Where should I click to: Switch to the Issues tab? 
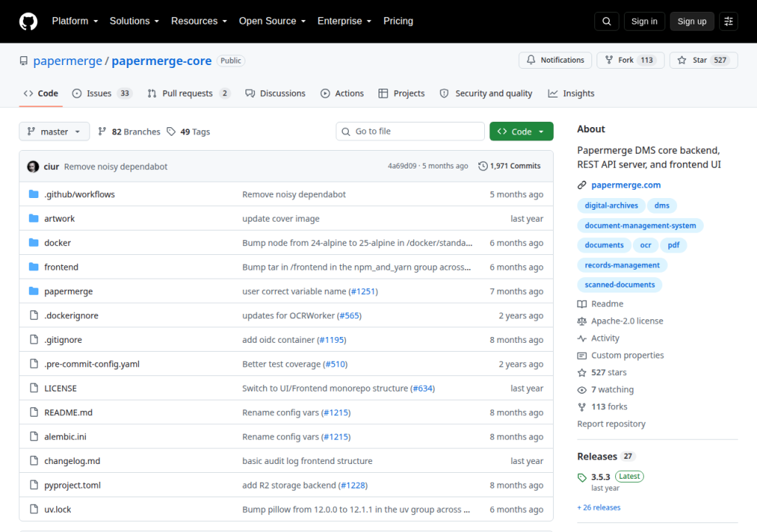click(102, 93)
